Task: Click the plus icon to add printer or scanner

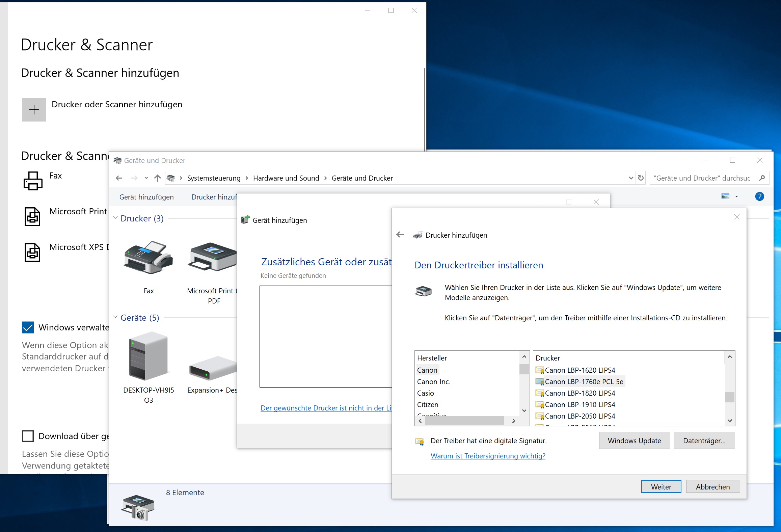Action: click(x=34, y=110)
